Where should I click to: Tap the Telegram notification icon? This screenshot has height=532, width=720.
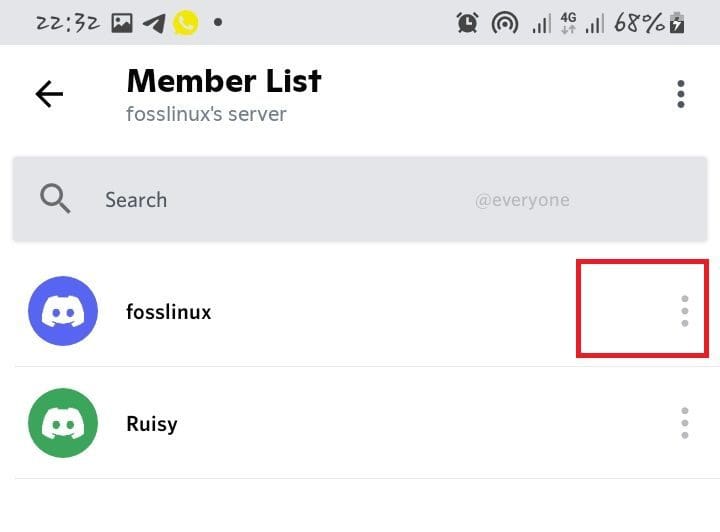pos(154,23)
